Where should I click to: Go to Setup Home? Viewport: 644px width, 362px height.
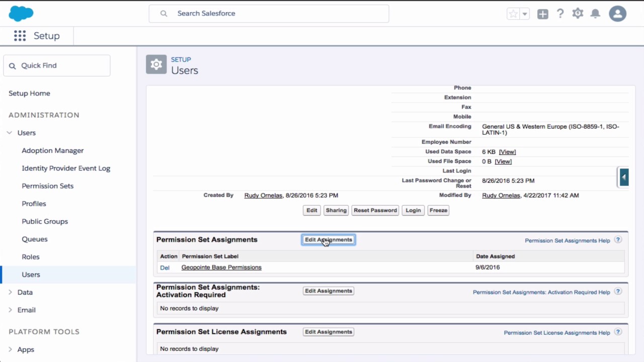(29, 93)
